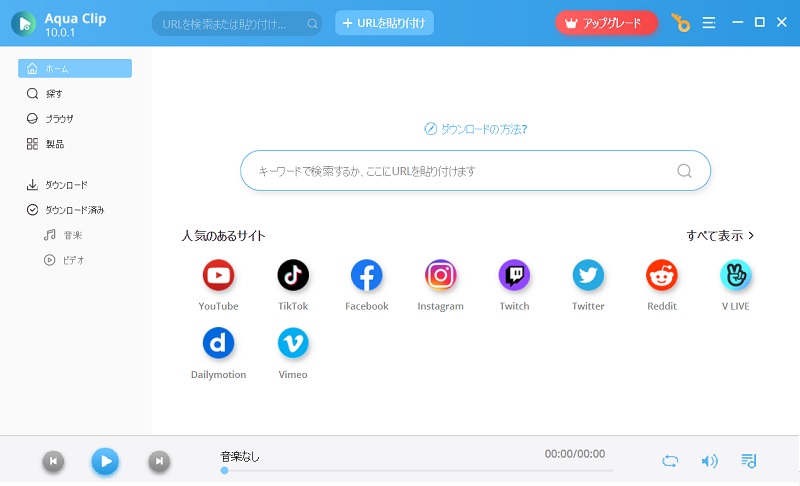Open the hamburger menu icon

tap(709, 23)
